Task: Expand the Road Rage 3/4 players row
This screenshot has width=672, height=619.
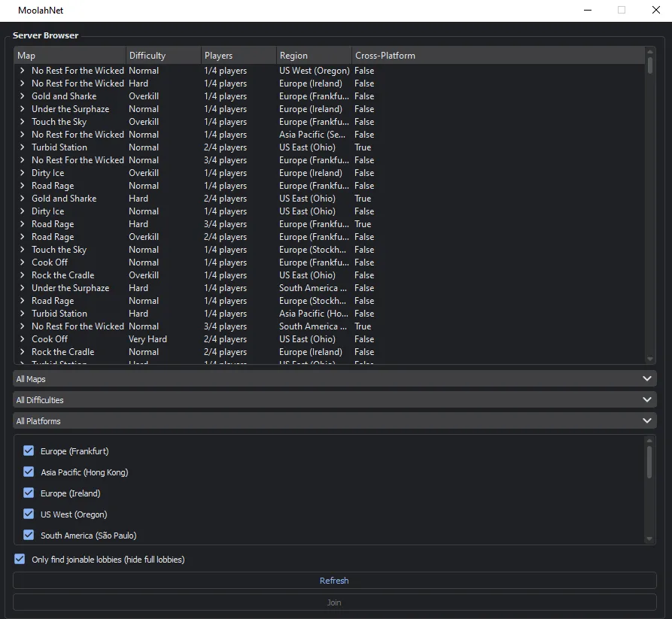Action: point(22,224)
